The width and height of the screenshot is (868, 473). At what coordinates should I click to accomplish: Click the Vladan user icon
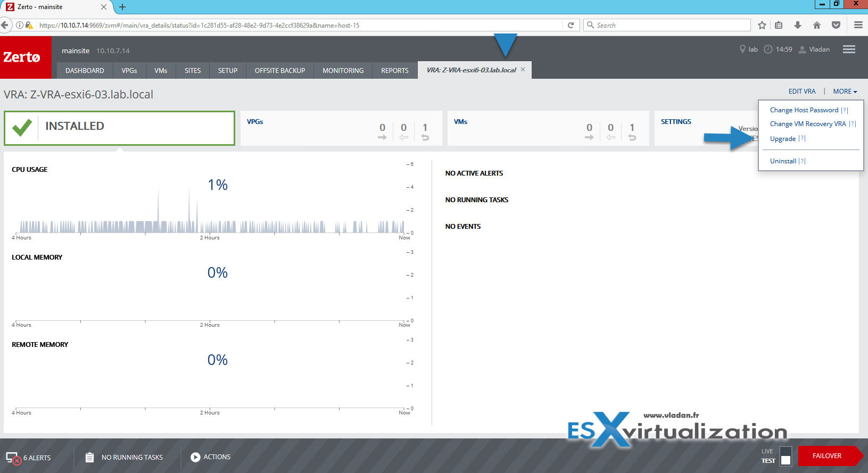[x=803, y=49]
